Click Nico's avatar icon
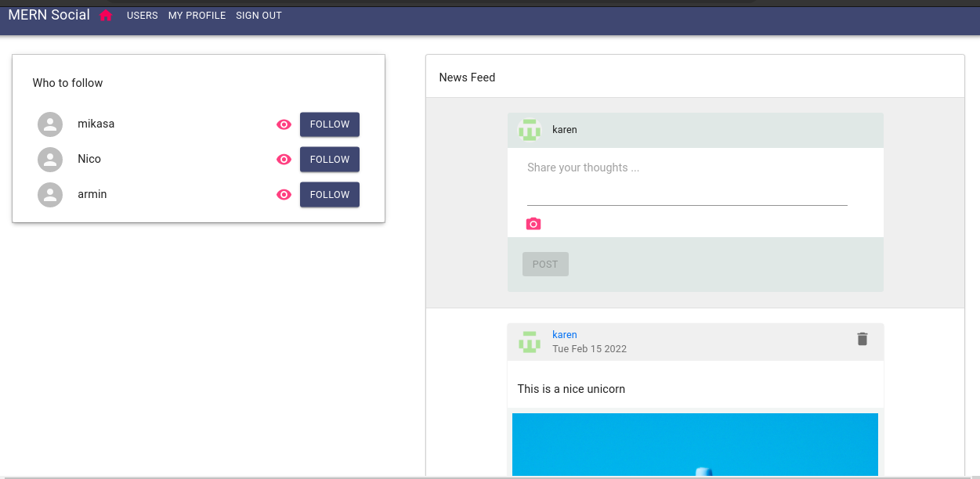Viewport: 980px width, 479px height. click(50, 160)
